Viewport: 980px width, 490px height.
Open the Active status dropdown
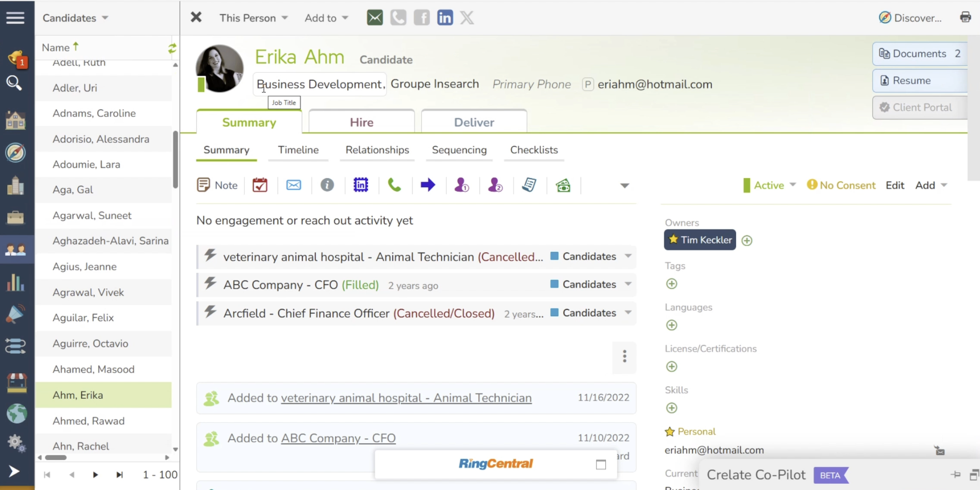tap(769, 185)
